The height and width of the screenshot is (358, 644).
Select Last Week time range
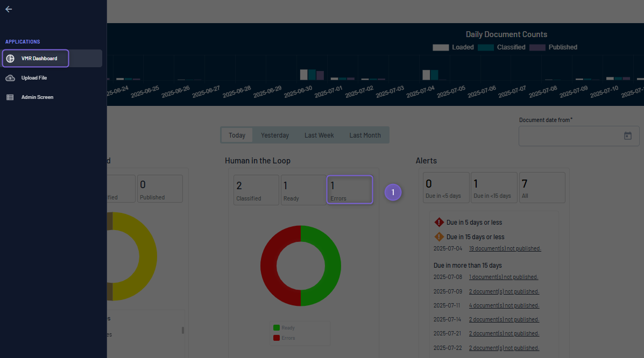(319, 135)
